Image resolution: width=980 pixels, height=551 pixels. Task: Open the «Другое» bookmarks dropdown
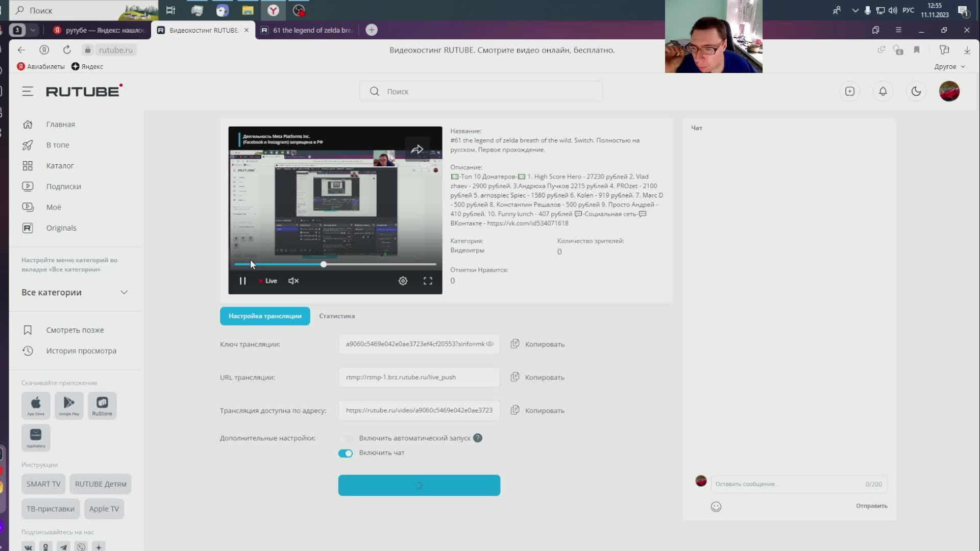pyautogui.click(x=949, y=67)
